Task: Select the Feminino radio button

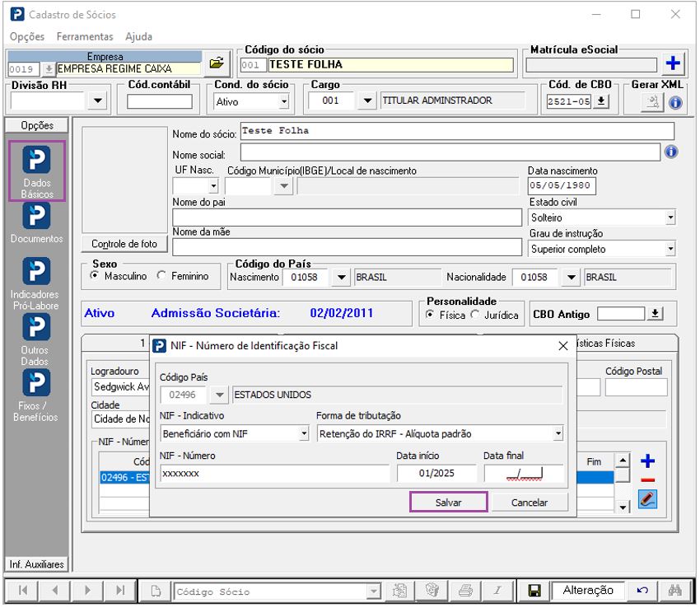Action: [161, 276]
